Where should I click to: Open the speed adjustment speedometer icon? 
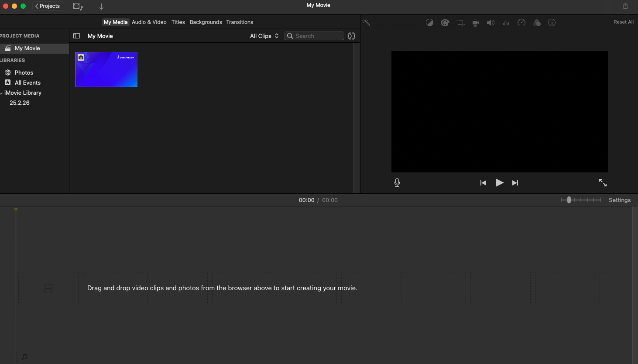[x=521, y=23]
